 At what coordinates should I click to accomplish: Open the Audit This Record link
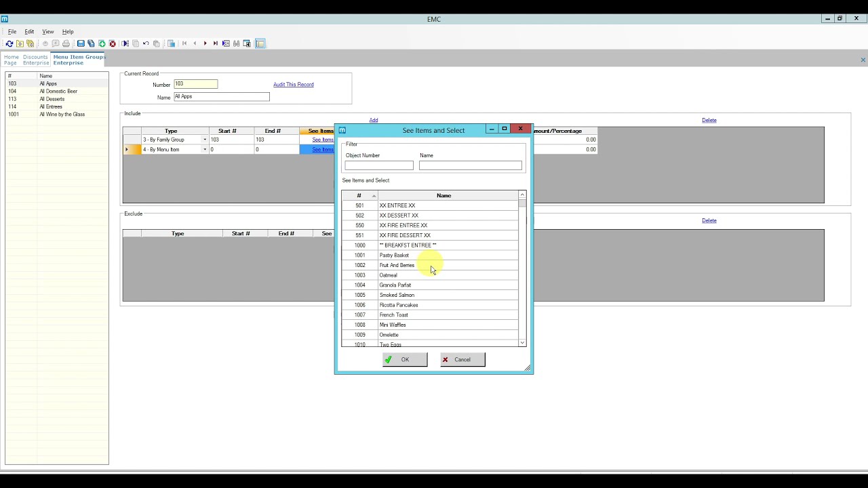294,85
